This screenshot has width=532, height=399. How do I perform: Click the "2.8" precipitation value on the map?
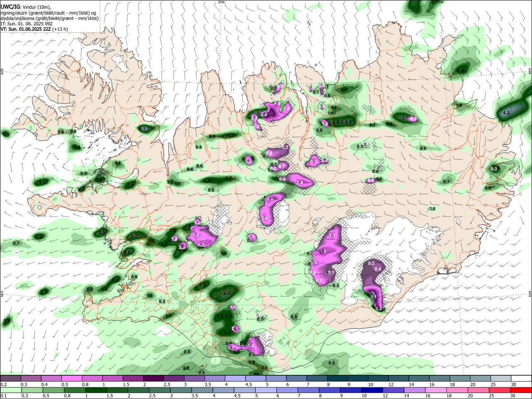point(127,252)
